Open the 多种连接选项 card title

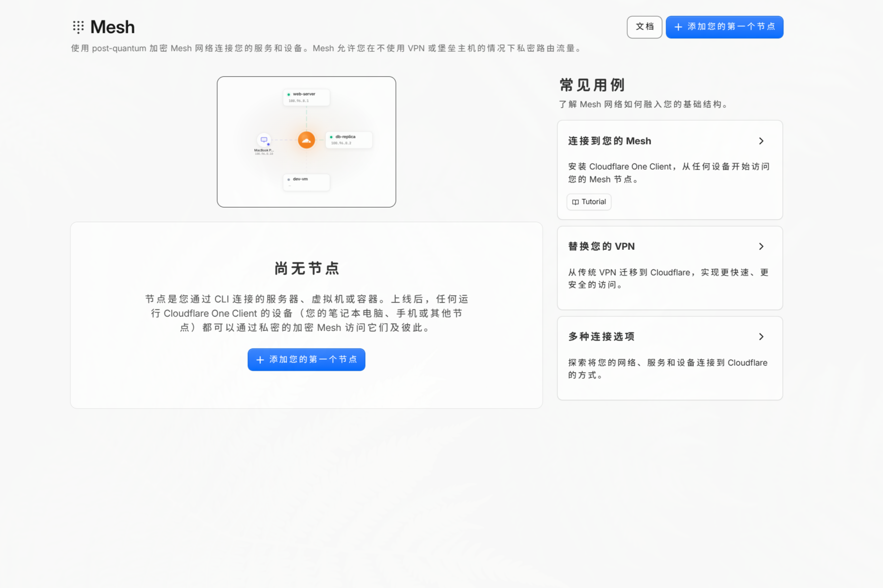[x=601, y=337]
